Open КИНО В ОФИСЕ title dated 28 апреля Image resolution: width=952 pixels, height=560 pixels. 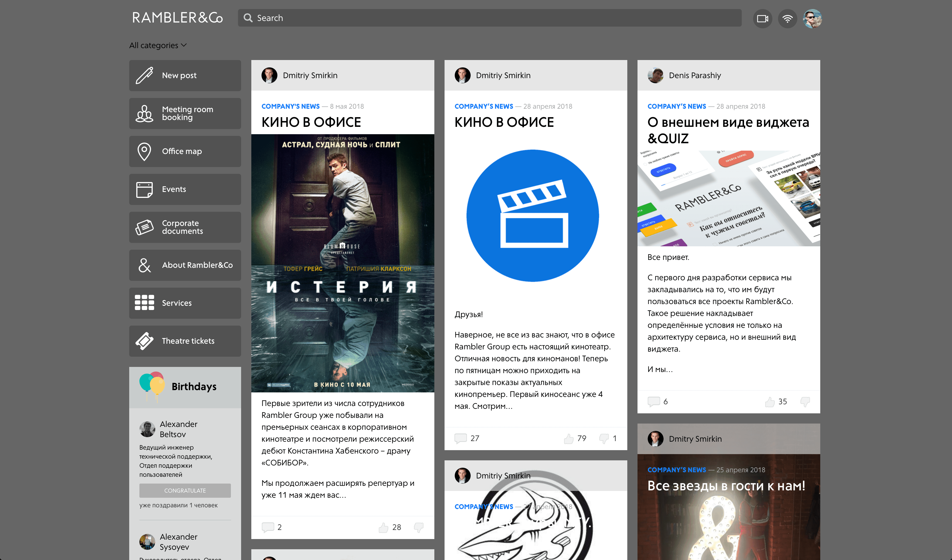pos(504,122)
